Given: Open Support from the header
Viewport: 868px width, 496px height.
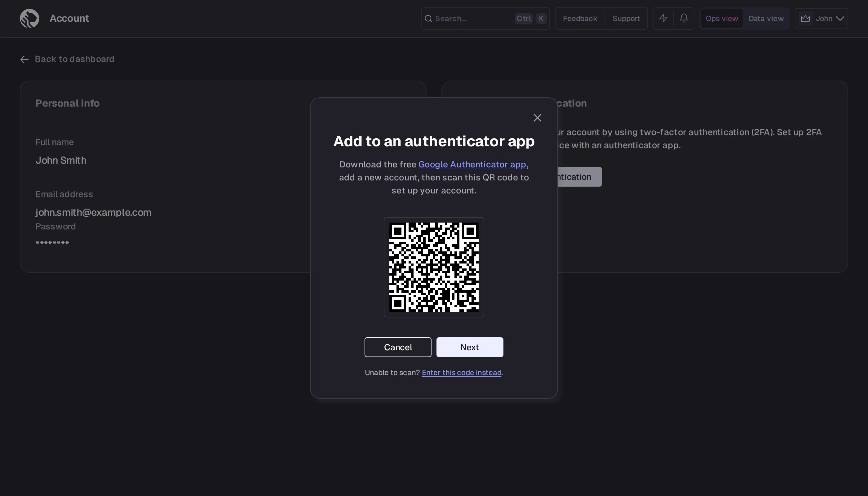Looking at the screenshot, I should [x=626, y=18].
